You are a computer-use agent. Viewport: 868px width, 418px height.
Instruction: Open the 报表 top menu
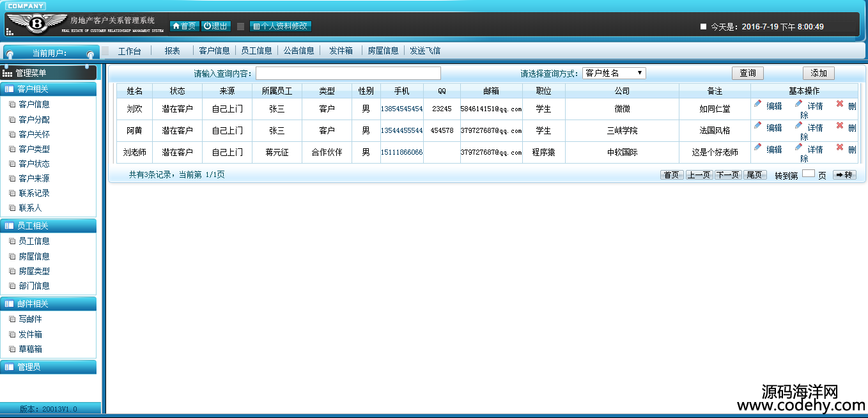[x=172, y=51]
